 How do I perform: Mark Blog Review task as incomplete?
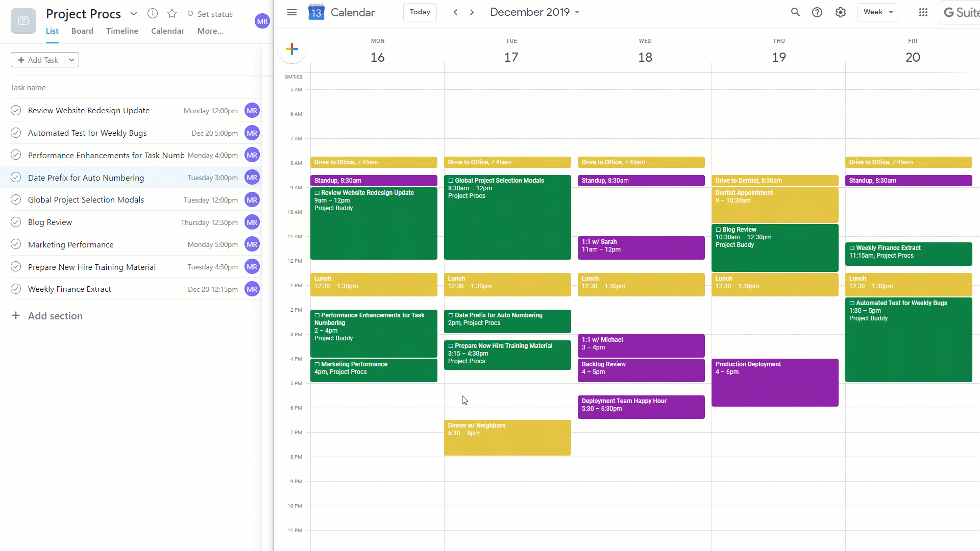pyautogui.click(x=15, y=222)
